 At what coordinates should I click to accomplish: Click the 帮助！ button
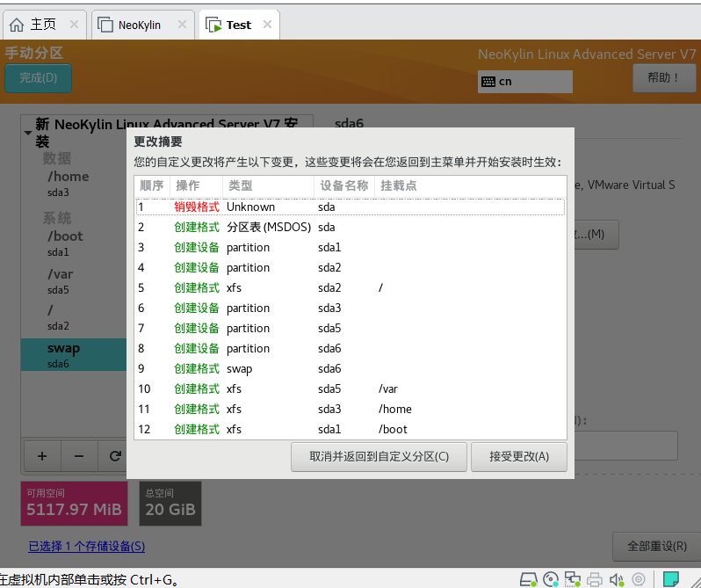click(664, 78)
